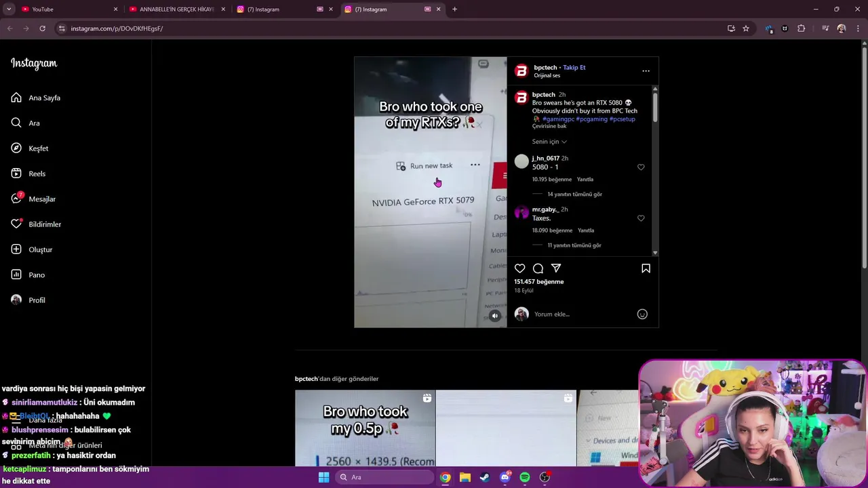The height and width of the screenshot is (488, 868).
Task: Open the Windows Start menu
Action: tap(323, 477)
